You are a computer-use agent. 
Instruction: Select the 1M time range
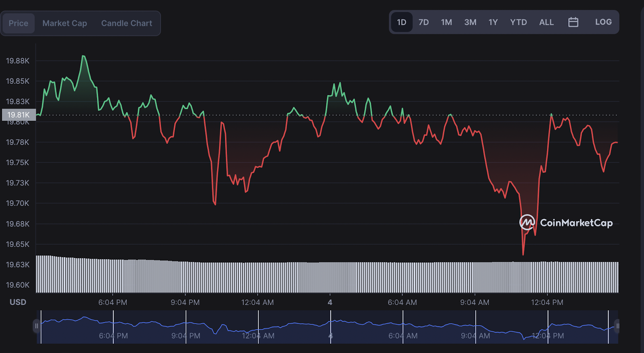pyautogui.click(x=446, y=22)
